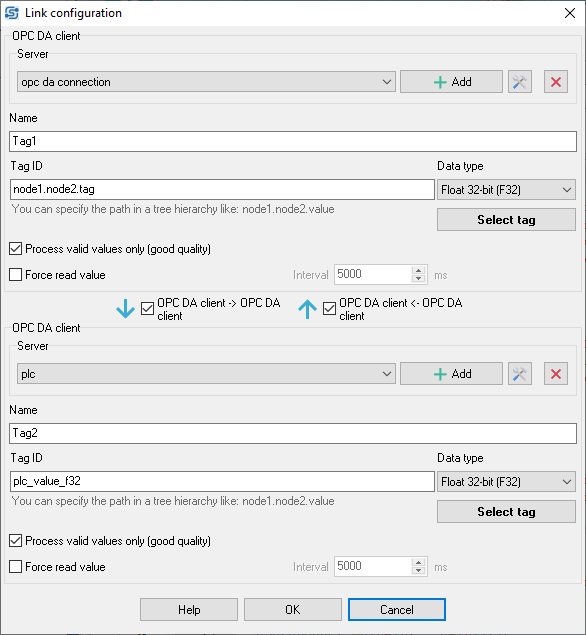
Task: Edit the Name field containing Tag2
Action: (293, 433)
